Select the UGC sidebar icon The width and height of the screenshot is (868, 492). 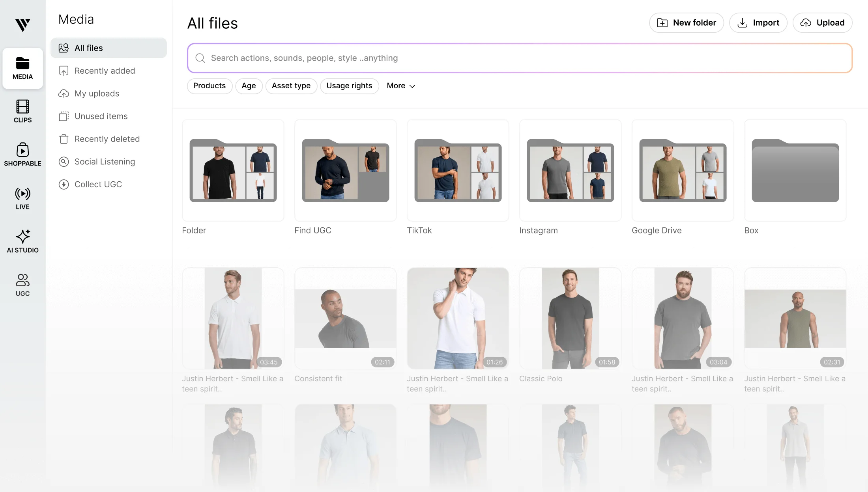click(x=22, y=285)
